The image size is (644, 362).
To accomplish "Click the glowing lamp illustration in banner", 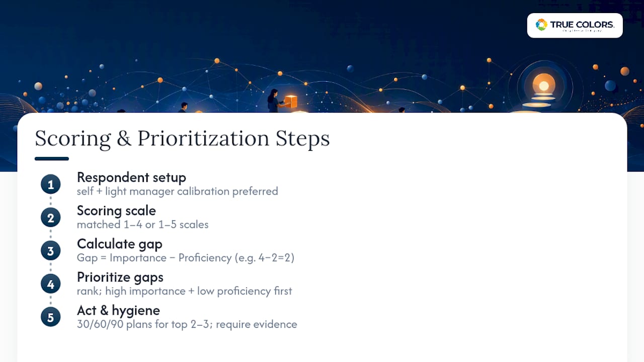I will (543, 89).
